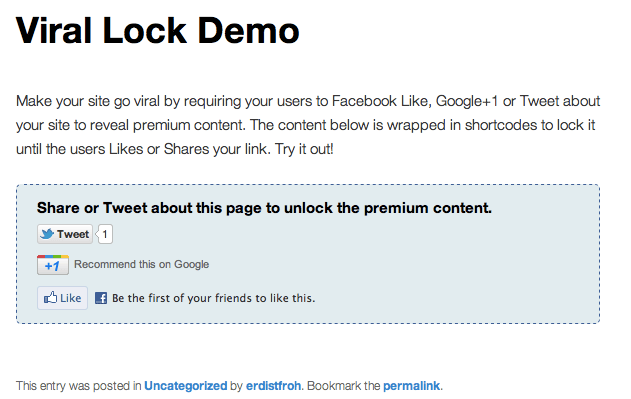The height and width of the screenshot is (399, 631).
Task: Click 'This entry was posted in' text
Action: pyautogui.click(x=78, y=386)
